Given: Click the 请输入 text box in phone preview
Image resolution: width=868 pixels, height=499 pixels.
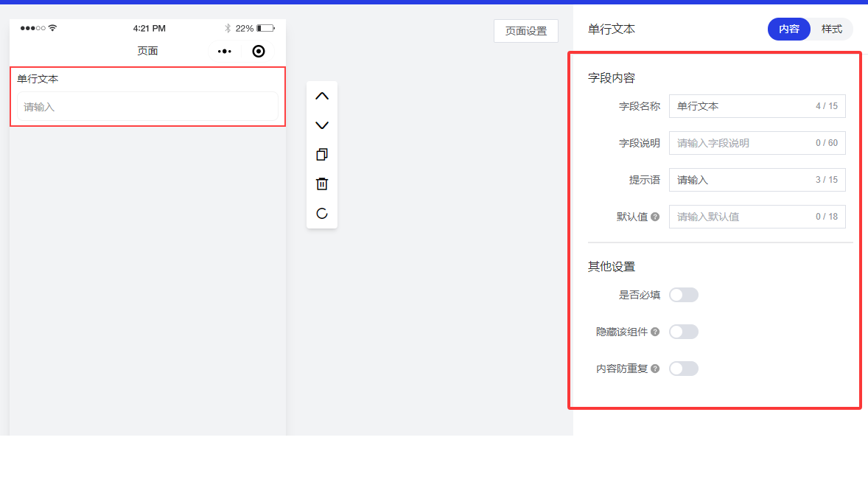Looking at the screenshot, I should (x=147, y=107).
